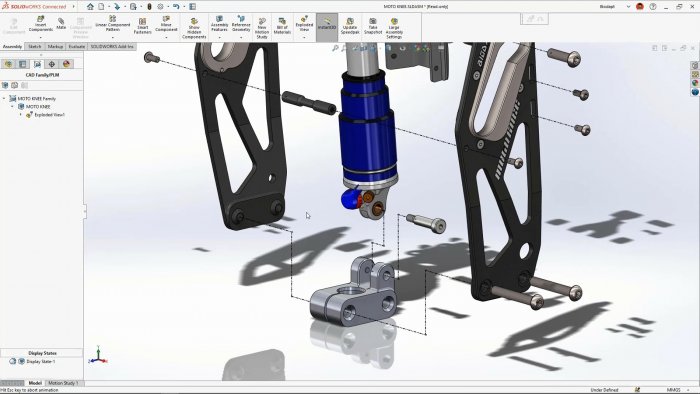Image resolution: width=700 pixels, height=394 pixels.
Task: Open PropertyManager tab icon
Action: click(x=23, y=64)
